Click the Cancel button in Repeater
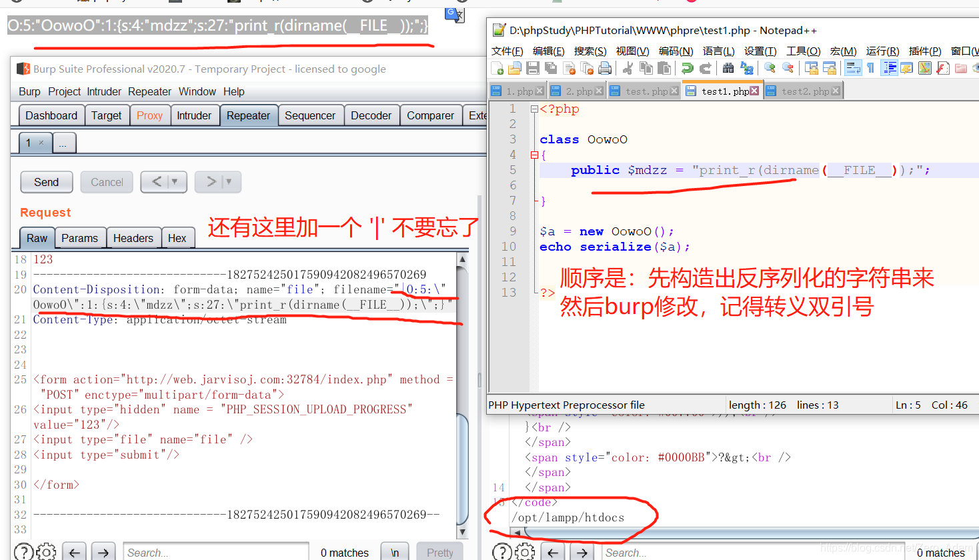 tap(107, 182)
